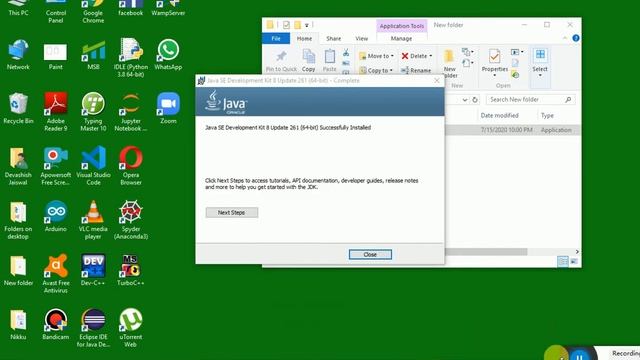Open the WampServer desktop shortcut

pyautogui.click(x=168, y=8)
